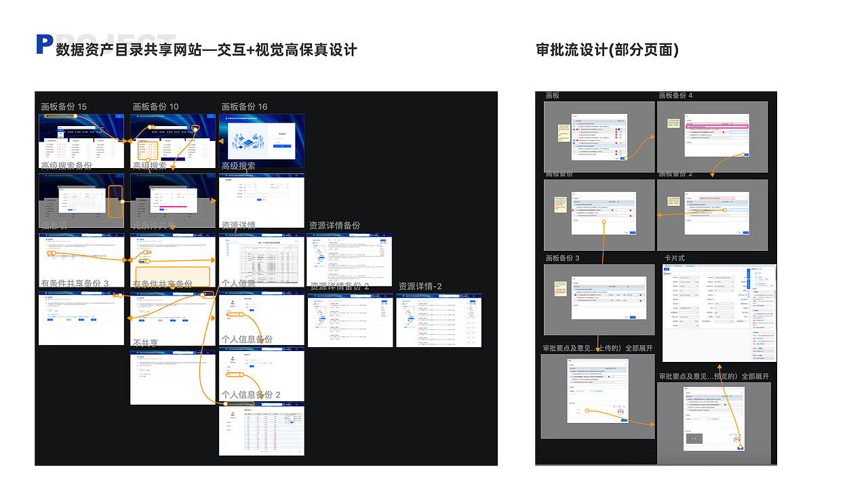The width and height of the screenshot is (868, 488).
Task: Click the pink progress bar in 无条件共享 dialog
Action: coord(173,207)
